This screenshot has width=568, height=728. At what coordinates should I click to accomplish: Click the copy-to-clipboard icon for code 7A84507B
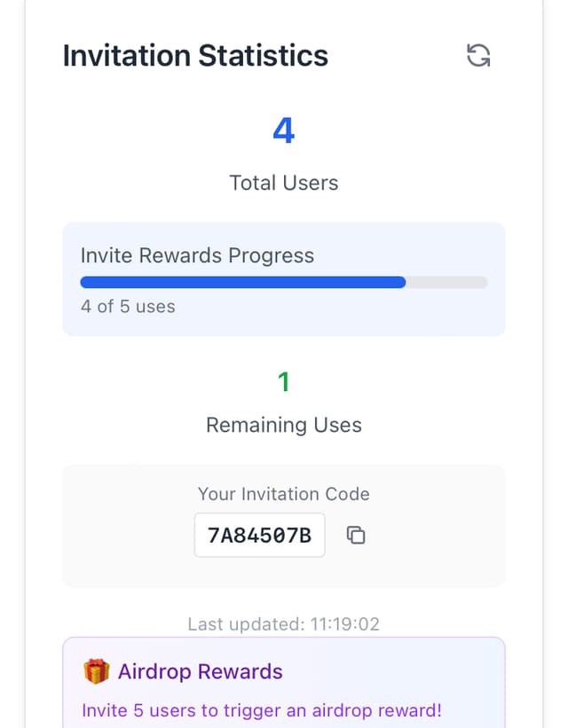tap(355, 536)
